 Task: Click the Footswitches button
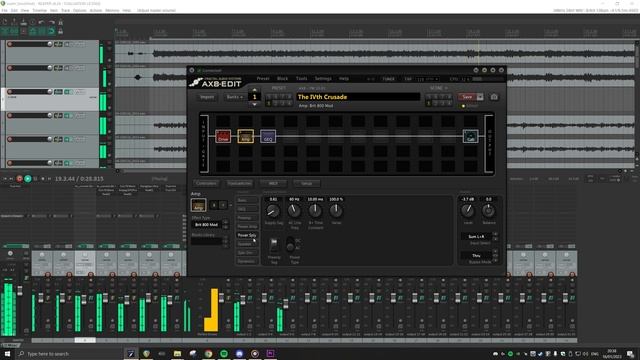(x=239, y=183)
